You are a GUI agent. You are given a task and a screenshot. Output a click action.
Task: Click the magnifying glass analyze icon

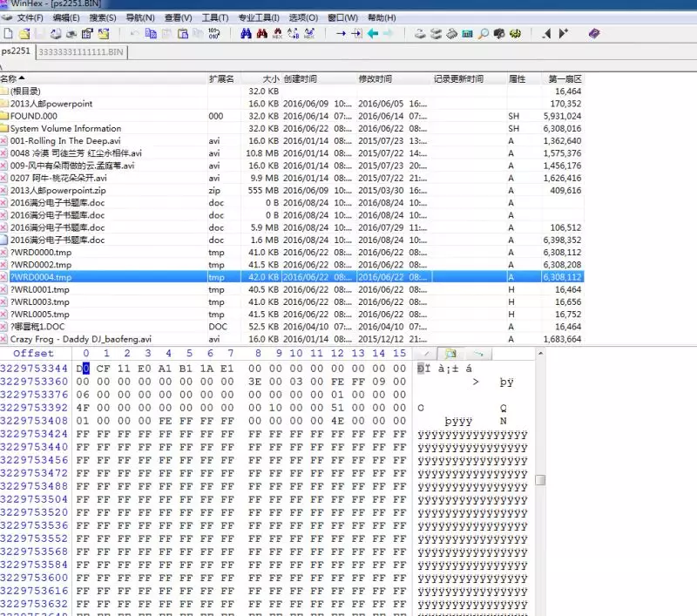483,34
